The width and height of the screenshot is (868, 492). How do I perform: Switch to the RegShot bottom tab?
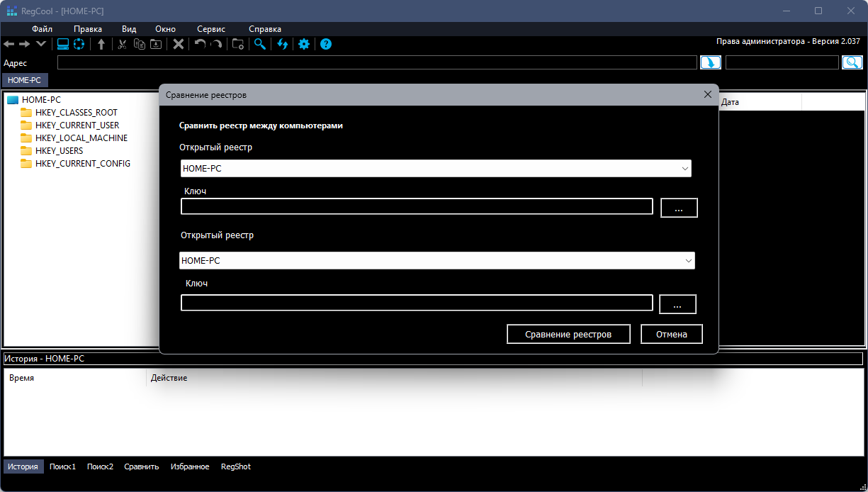click(x=236, y=466)
